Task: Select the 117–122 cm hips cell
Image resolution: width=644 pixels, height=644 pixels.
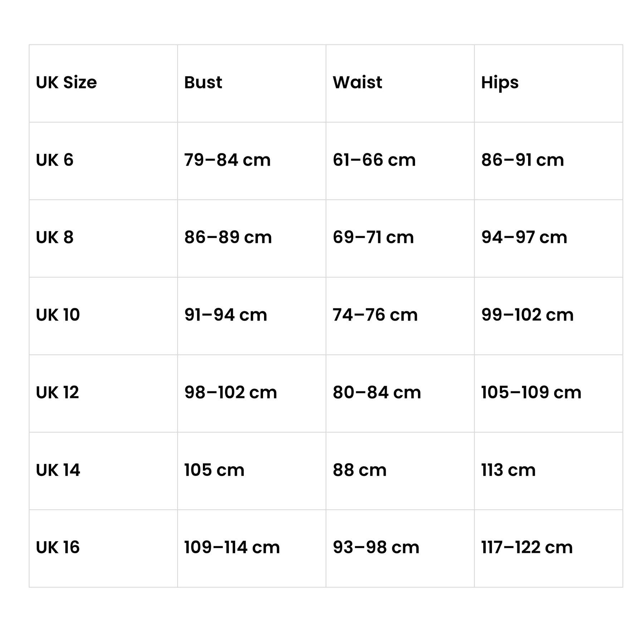Action: coord(527,547)
